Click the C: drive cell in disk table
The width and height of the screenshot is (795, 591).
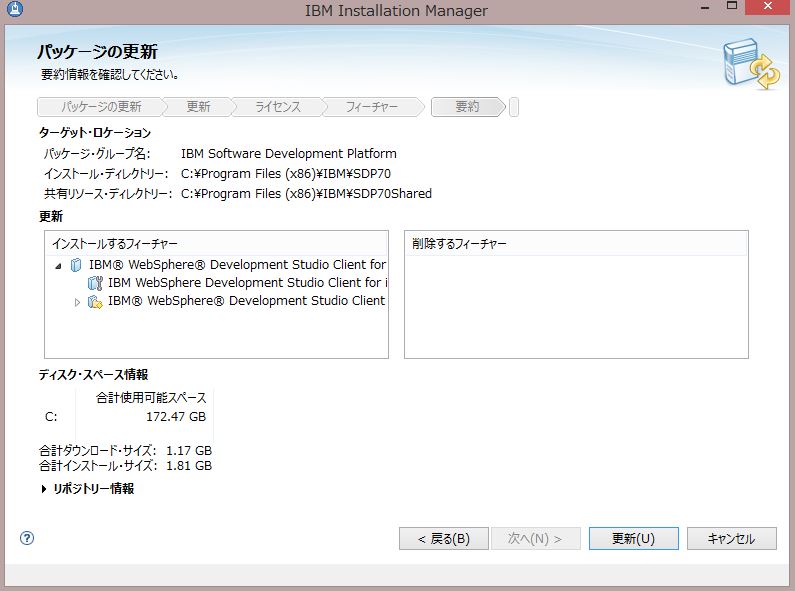coord(51,417)
